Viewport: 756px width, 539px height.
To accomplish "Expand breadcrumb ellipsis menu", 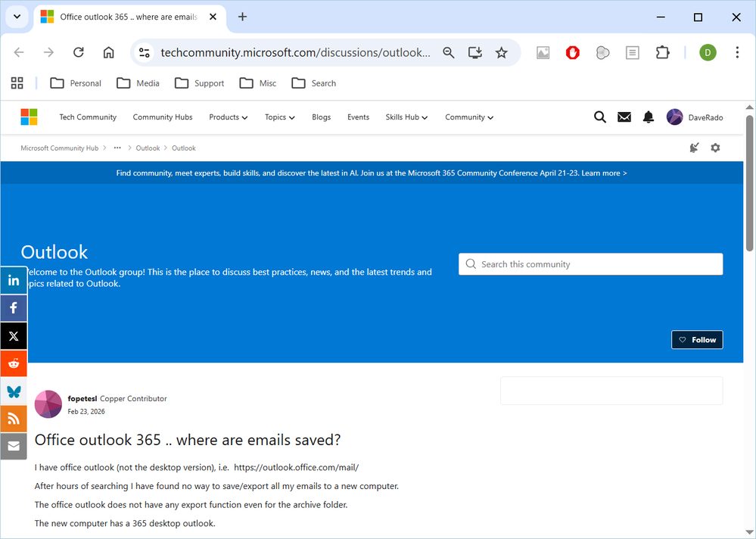I will tap(117, 148).
